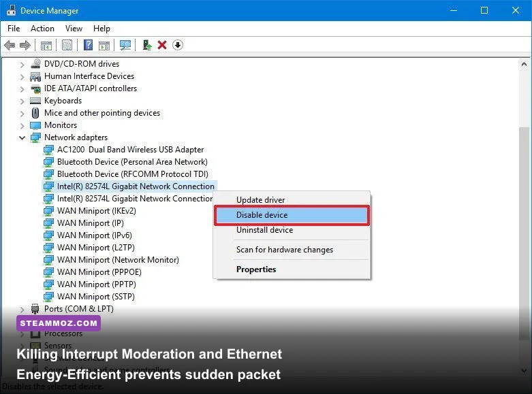The height and width of the screenshot is (394, 532).
Task: Click the DVD/CD-ROM drives disc icon
Action: point(35,64)
